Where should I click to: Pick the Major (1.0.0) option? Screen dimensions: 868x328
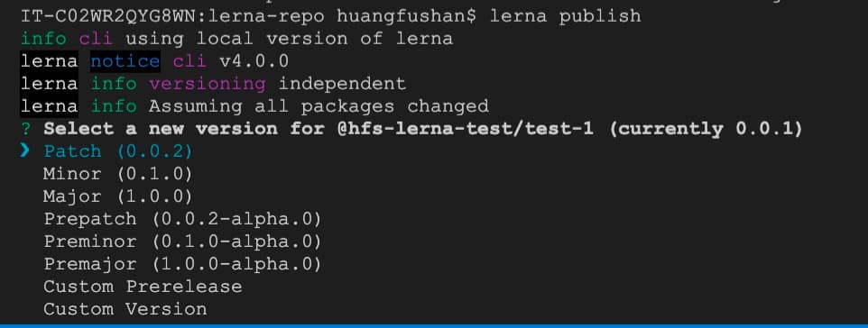[118, 197]
